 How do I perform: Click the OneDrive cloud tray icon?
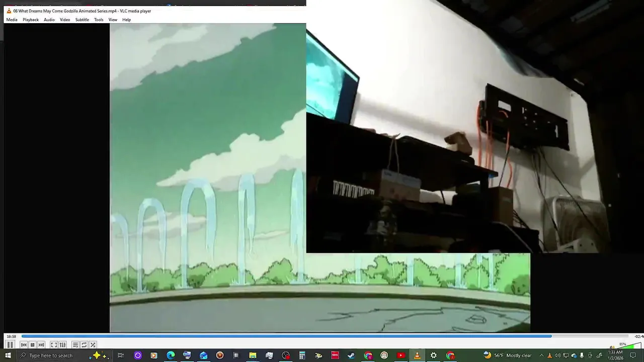coord(574,355)
